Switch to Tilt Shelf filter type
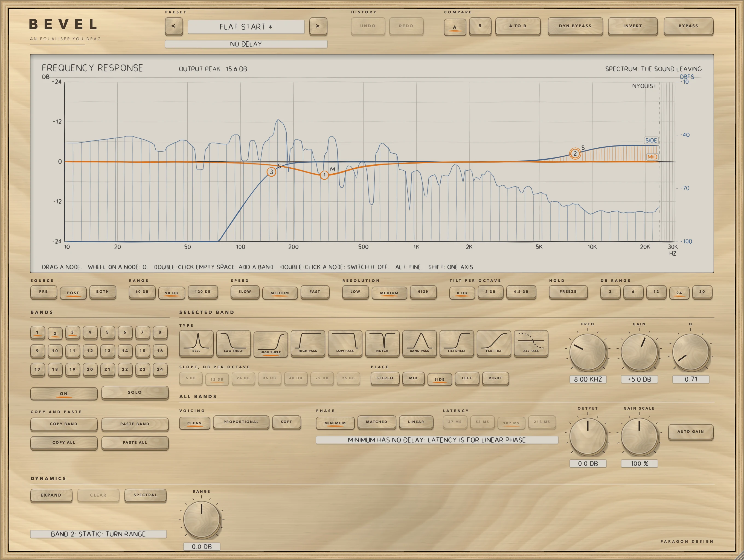The image size is (744, 560). [x=457, y=343]
